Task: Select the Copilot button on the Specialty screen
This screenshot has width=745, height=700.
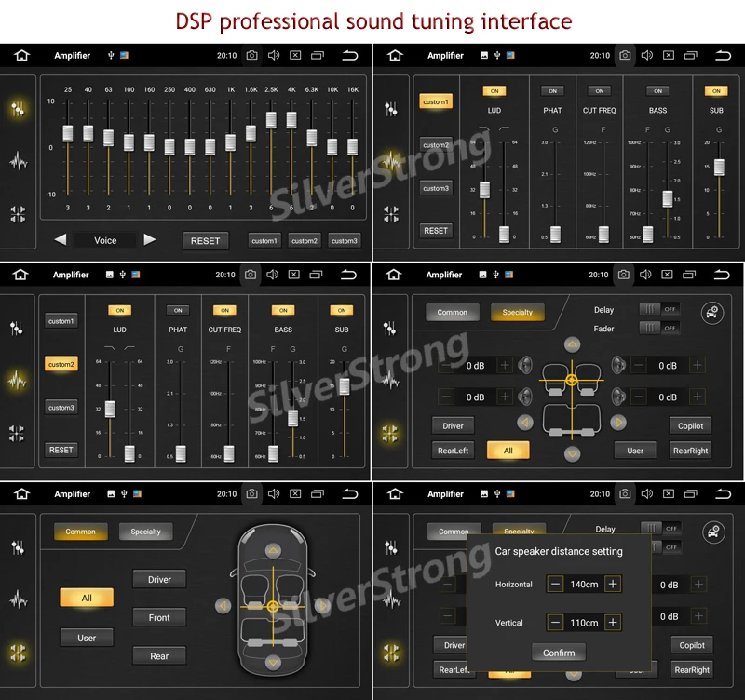Action: click(x=690, y=426)
